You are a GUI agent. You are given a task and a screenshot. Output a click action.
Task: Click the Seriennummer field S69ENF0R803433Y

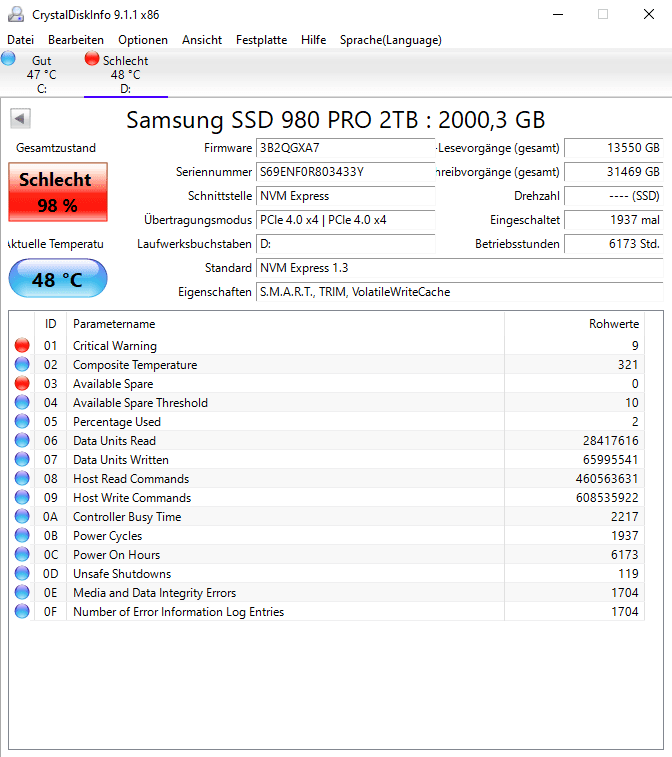coord(346,172)
